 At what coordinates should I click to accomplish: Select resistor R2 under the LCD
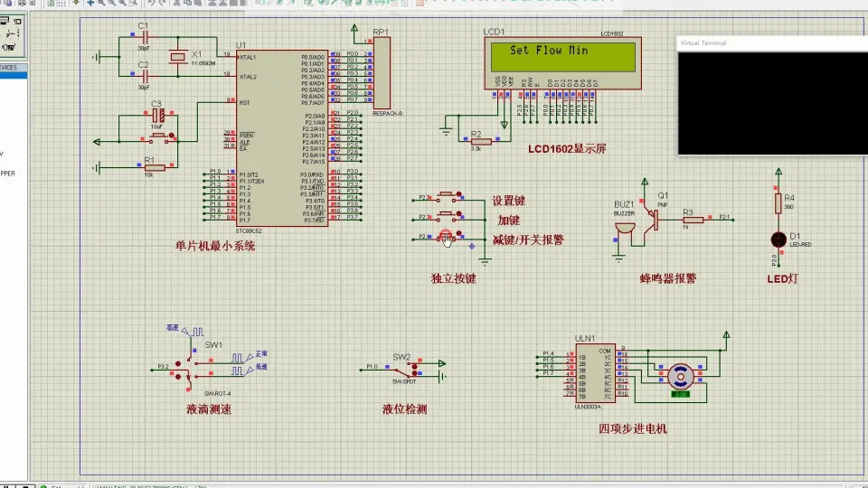pos(480,142)
